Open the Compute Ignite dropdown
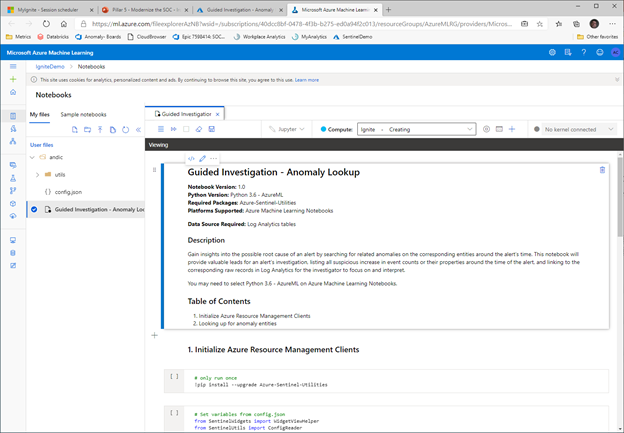This screenshot has width=624, height=433. [x=416, y=129]
